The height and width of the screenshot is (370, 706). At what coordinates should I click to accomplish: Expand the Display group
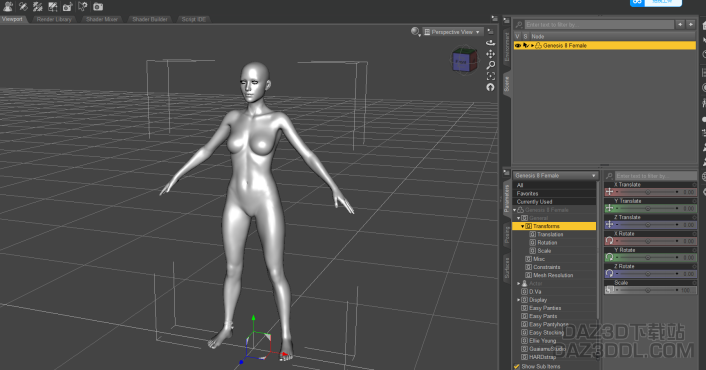pos(518,300)
